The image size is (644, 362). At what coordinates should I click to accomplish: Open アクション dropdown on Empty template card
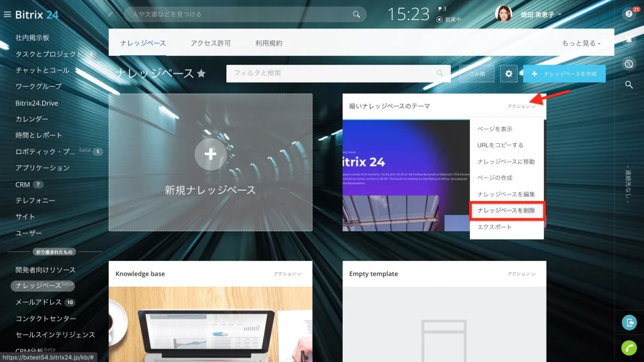click(521, 274)
